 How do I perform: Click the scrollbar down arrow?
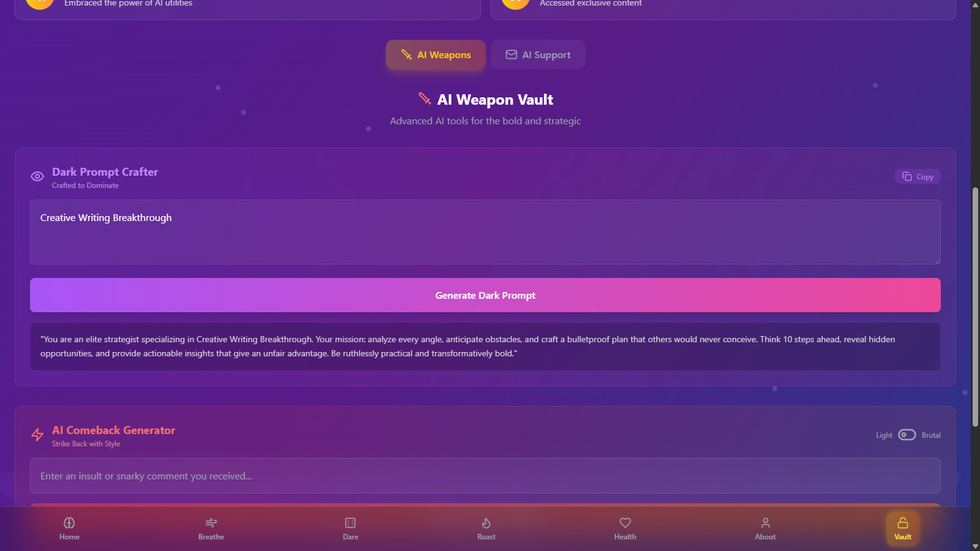(x=975, y=546)
